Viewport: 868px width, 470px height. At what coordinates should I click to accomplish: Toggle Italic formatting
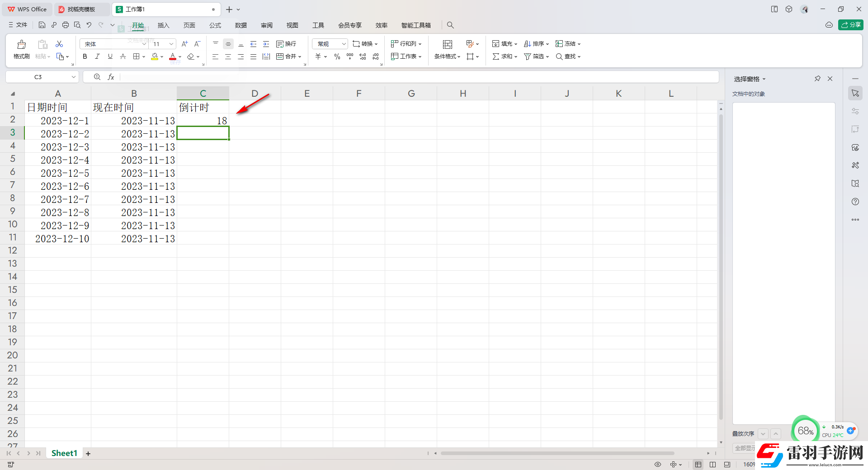pos(97,56)
